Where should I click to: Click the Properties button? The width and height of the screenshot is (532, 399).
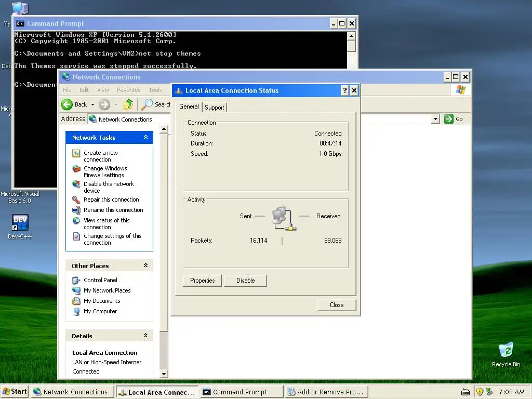202,281
